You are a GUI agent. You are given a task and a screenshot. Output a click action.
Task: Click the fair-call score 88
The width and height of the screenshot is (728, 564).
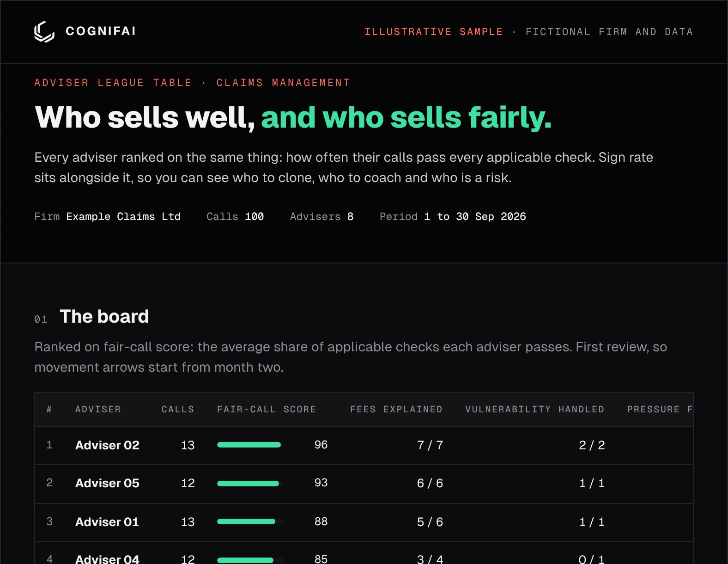tap(321, 521)
